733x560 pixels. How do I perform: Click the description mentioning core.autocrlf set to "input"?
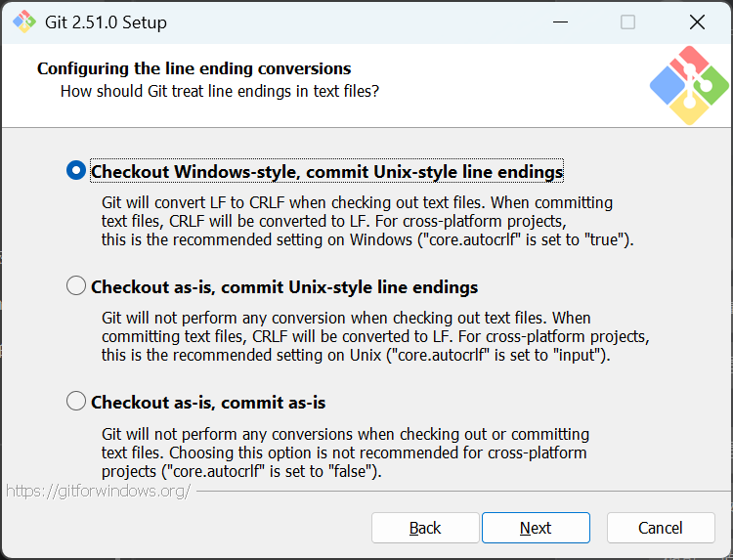375,336
